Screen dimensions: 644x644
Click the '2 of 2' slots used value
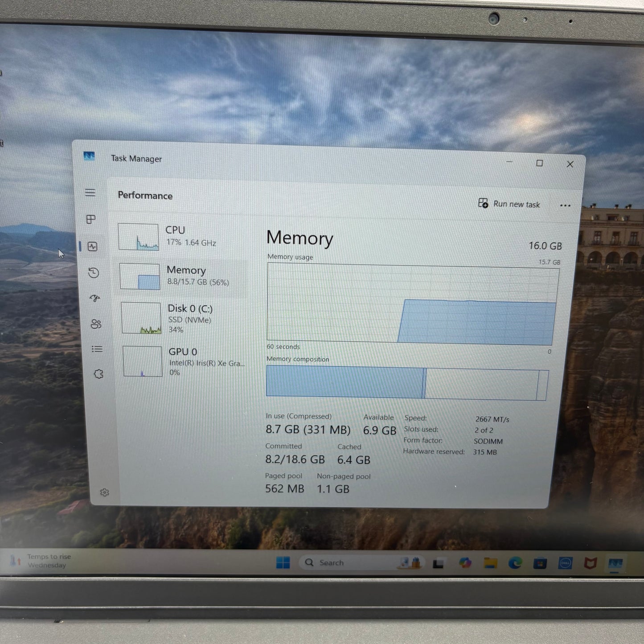click(x=484, y=430)
